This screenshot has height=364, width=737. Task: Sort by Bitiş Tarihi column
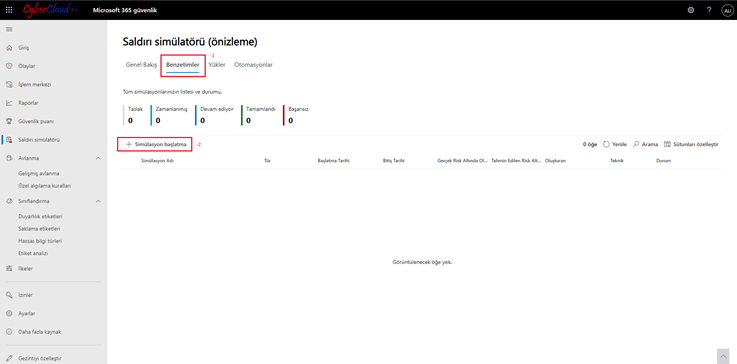click(x=394, y=160)
